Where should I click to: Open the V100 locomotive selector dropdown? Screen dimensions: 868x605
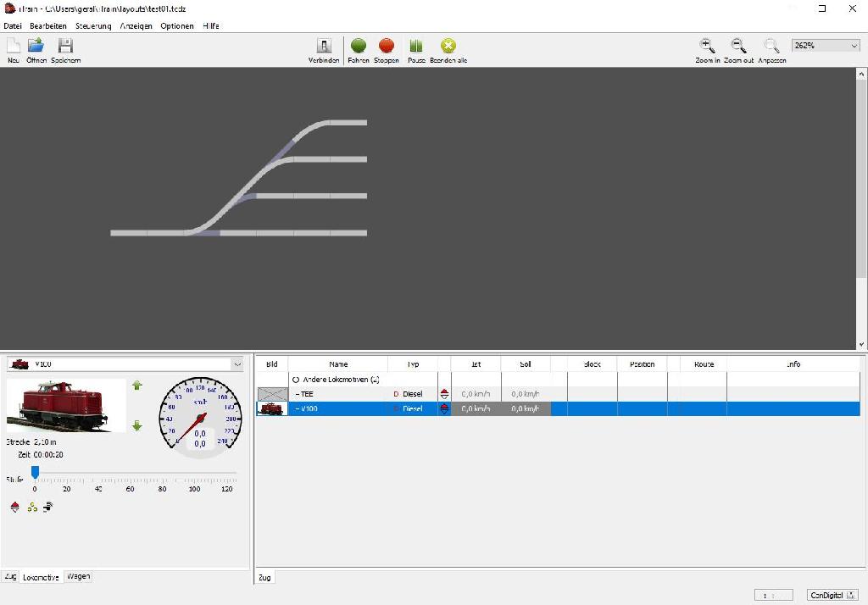click(236, 364)
